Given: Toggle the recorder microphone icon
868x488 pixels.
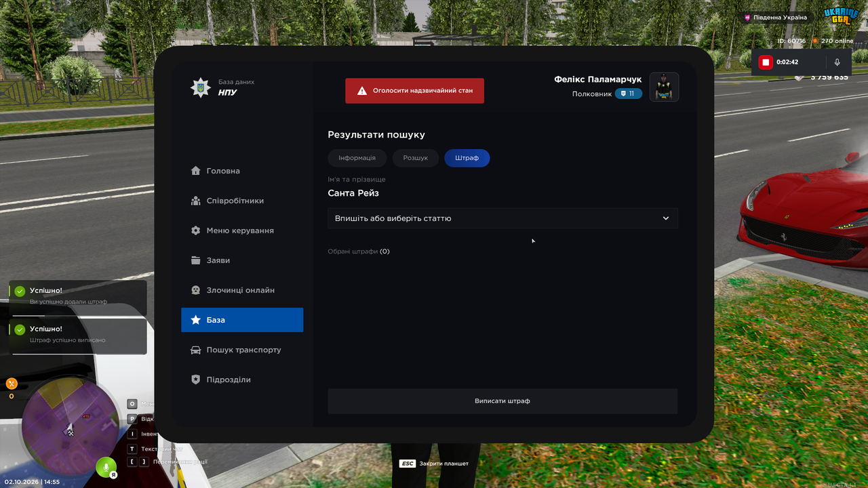Looking at the screenshot, I should (x=837, y=62).
